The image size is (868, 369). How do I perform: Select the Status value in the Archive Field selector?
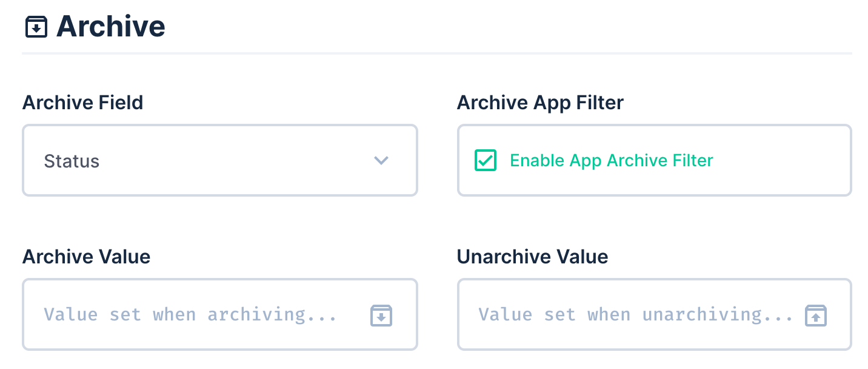click(72, 160)
